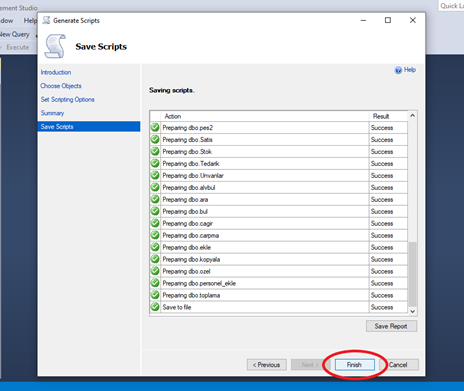Click success icon for Preparing dbo.Unvanlar
The image size is (464, 391).
[x=155, y=175]
